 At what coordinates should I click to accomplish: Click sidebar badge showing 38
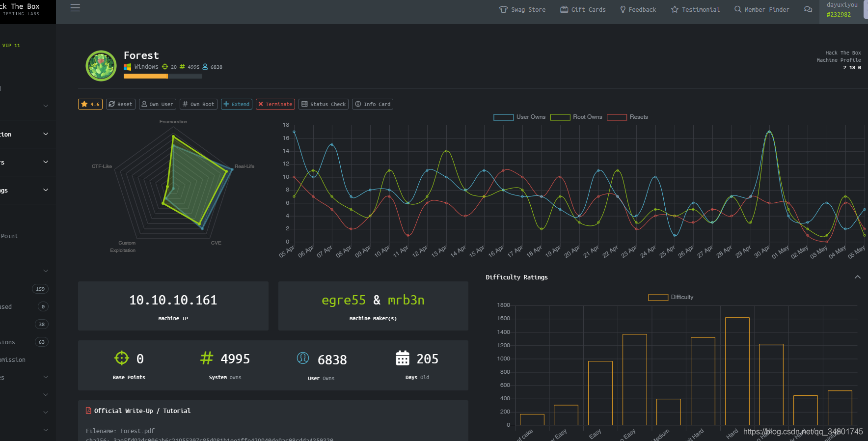(42, 324)
